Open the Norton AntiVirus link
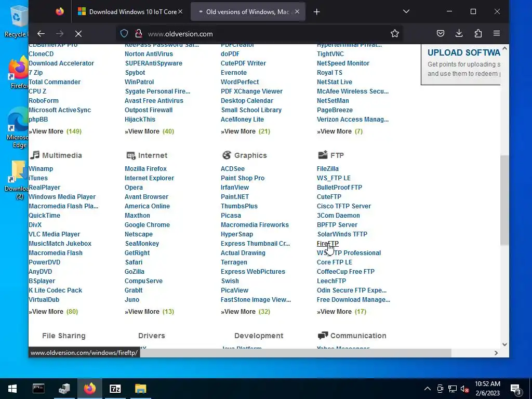Image resolution: width=532 pixels, height=399 pixels. point(149,54)
